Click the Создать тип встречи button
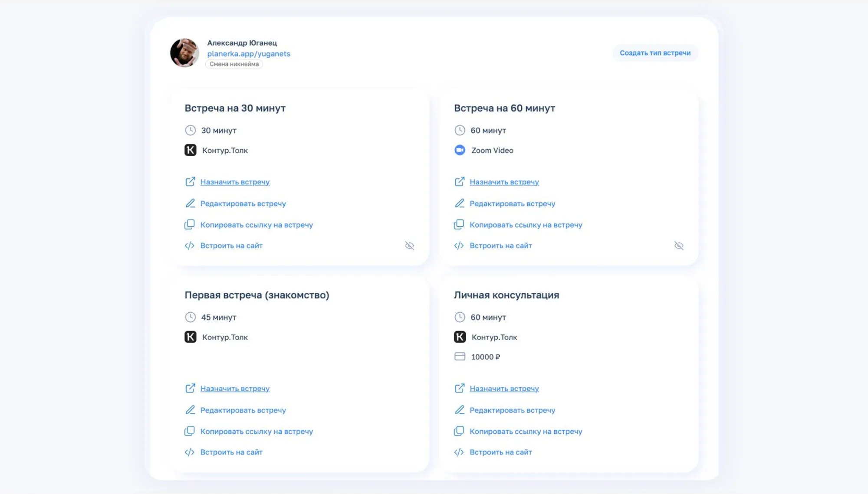The height and width of the screenshot is (494, 868). [x=655, y=53]
